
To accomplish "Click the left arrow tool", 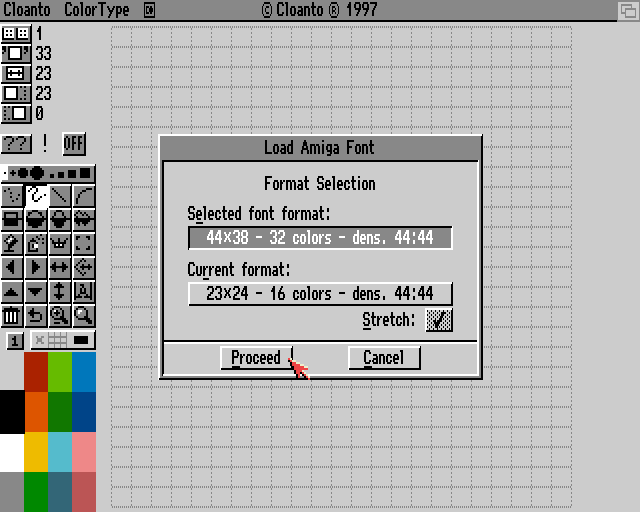I will [12, 268].
